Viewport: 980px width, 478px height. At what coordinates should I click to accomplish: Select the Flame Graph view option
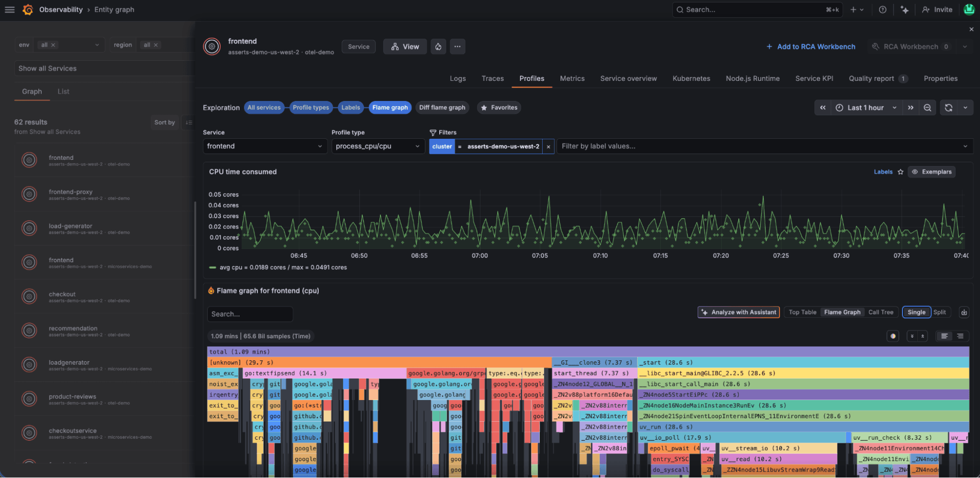point(842,312)
